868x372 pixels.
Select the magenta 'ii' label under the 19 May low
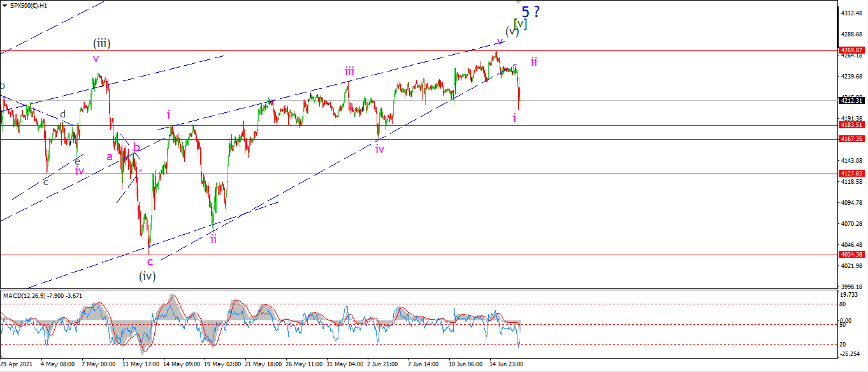(213, 239)
